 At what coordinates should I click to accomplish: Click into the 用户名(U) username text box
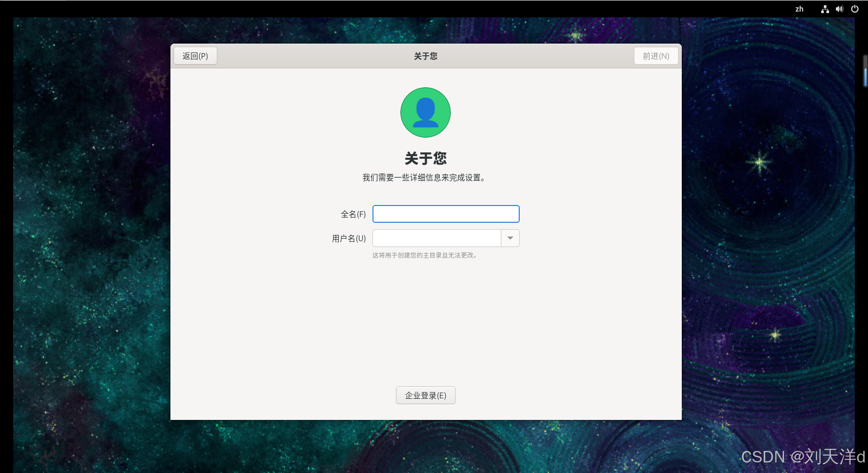(437, 238)
